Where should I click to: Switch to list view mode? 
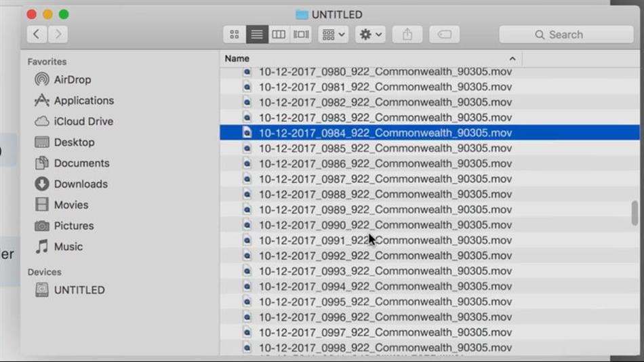coord(256,35)
